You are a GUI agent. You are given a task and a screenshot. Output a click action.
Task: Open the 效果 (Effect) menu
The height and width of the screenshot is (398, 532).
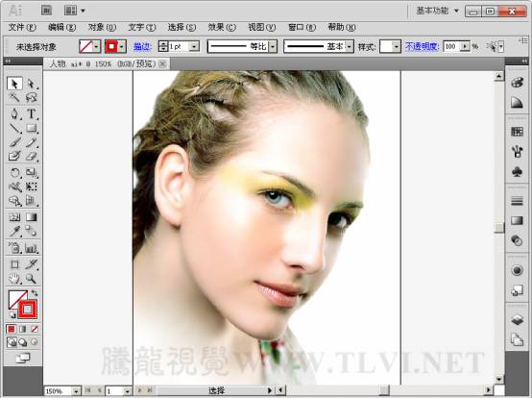tap(222, 27)
